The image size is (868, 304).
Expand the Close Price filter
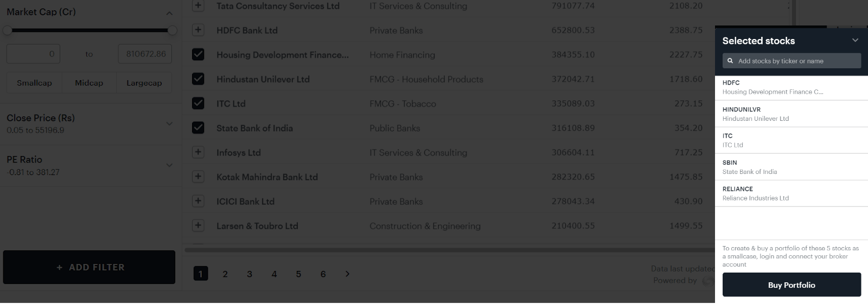[169, 124]
